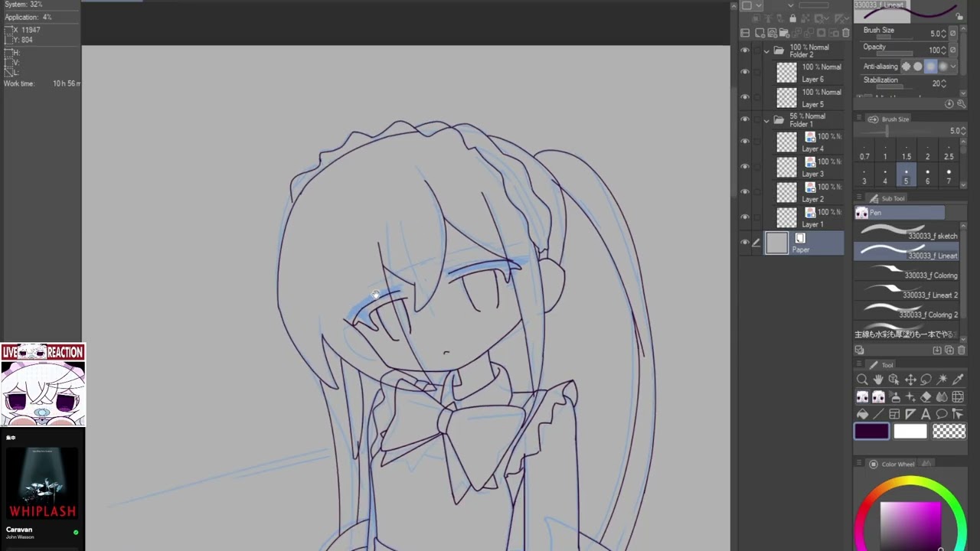
Task: Select the Fill bucket tool
Action: pyautogui.click(x=862, y=414)
